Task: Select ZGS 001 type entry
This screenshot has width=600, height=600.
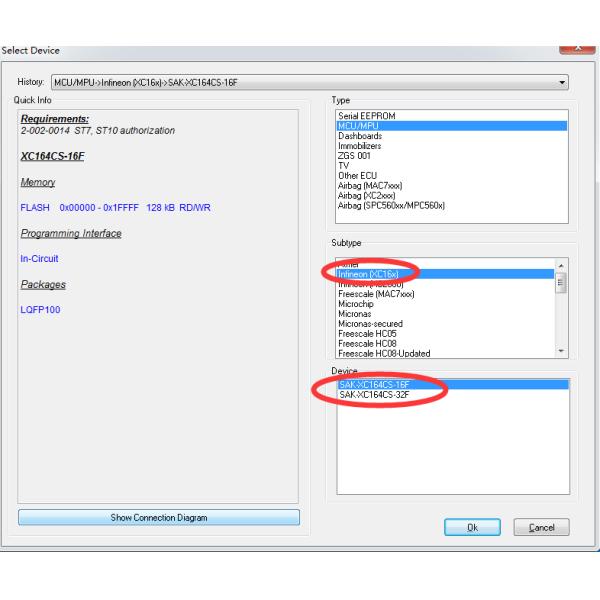Action: point(355,156)
